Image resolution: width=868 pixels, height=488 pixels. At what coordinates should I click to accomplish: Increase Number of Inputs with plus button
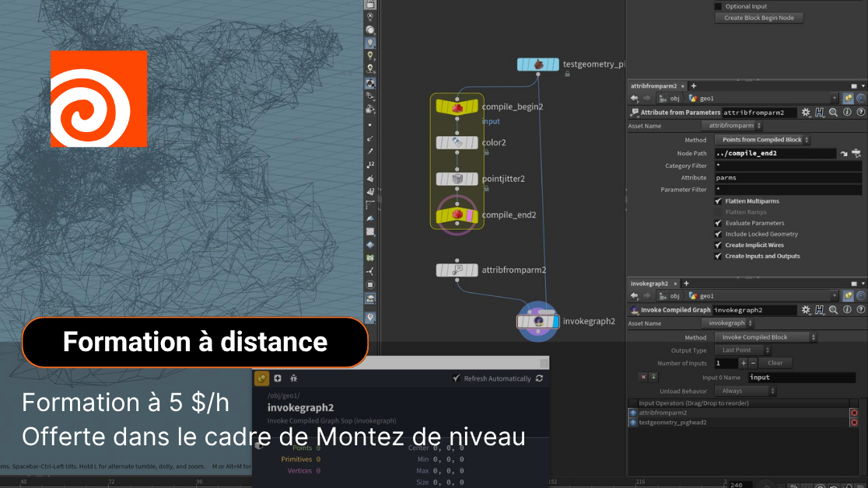click(x=744, y=364)
